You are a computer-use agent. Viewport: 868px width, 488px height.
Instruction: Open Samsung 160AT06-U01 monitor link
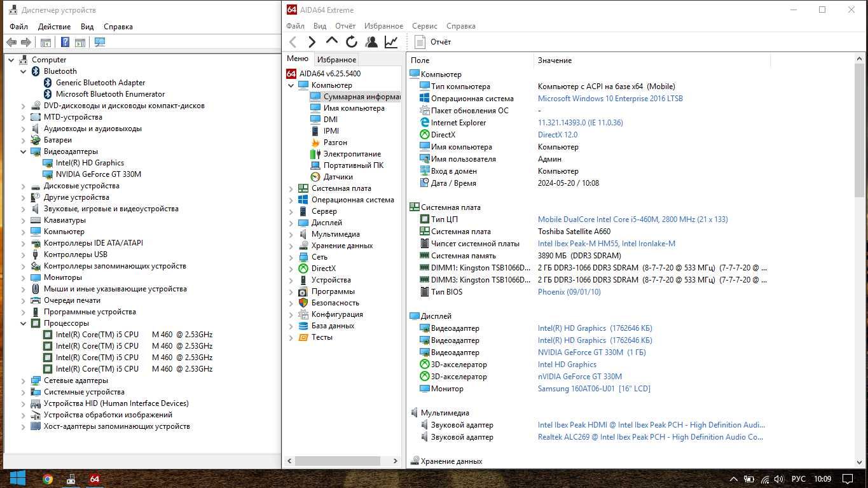(594, 389)
